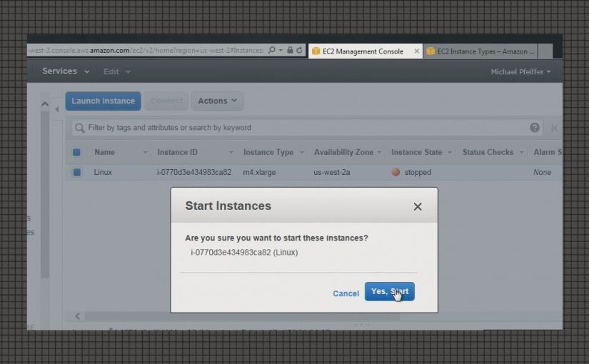The image size is (589, 364).
Task: Click the EC2 Management Console tab favicon
Action: click(316, 51)
